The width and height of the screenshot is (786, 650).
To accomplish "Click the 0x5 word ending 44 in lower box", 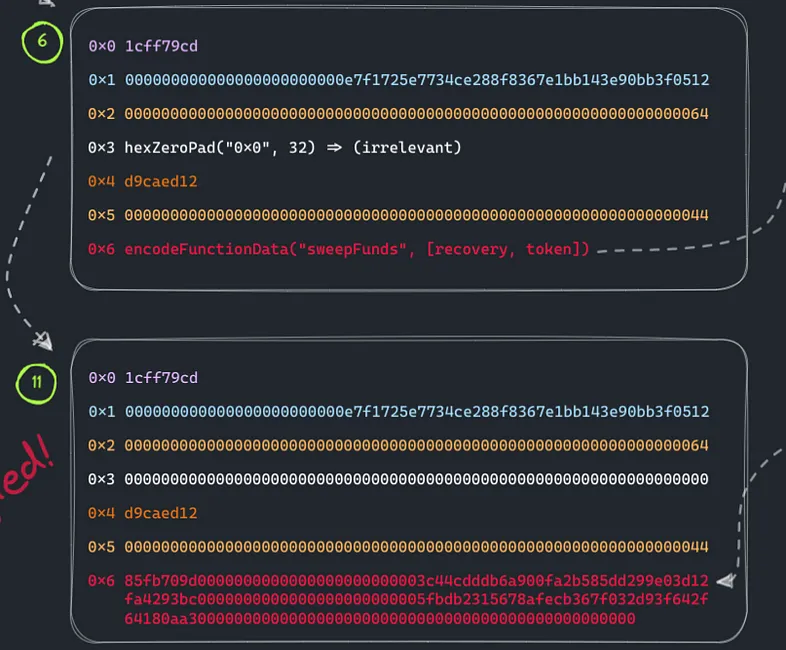I will [416, 547].
